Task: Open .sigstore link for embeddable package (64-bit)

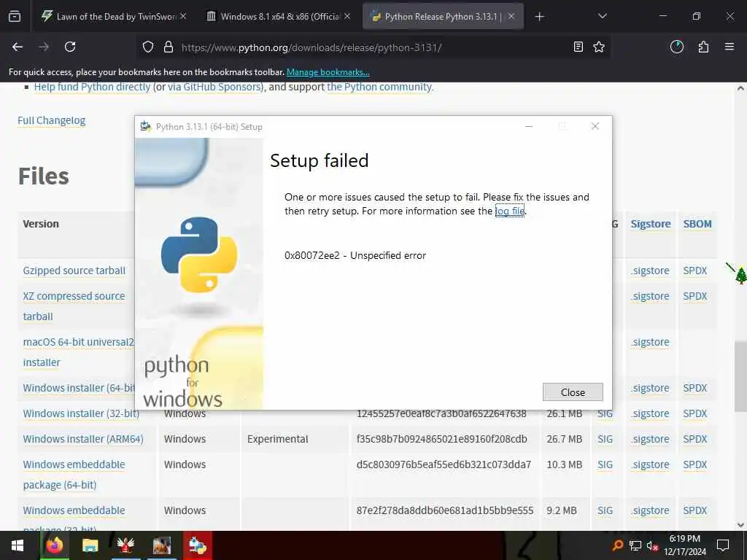Action: (x=650, y=464)
